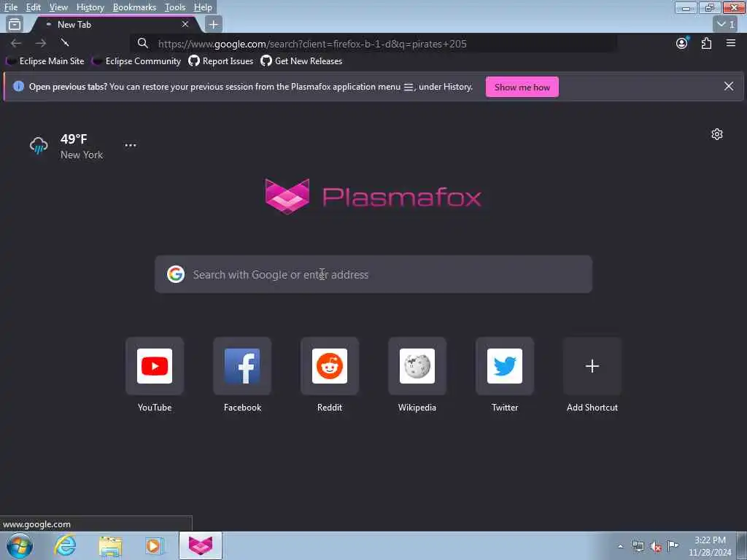This screenshot has height=560, width=747.
Task: Click the 49°F temperature text
Action: click(x=74, y=139)
